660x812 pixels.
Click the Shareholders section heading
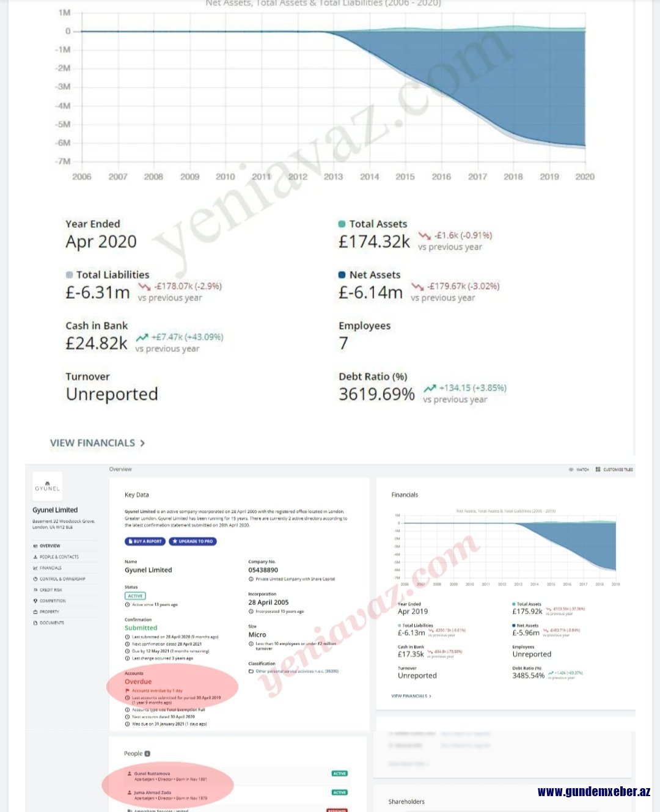[406, 802]
